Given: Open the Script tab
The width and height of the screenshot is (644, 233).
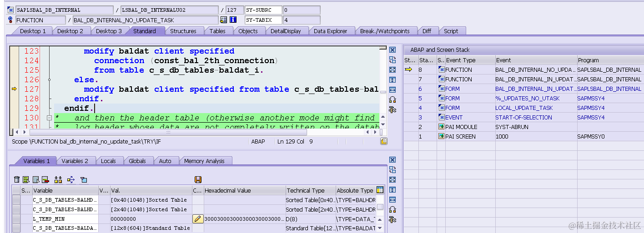Looking at the screenshot, I should [x=451, y=31].
